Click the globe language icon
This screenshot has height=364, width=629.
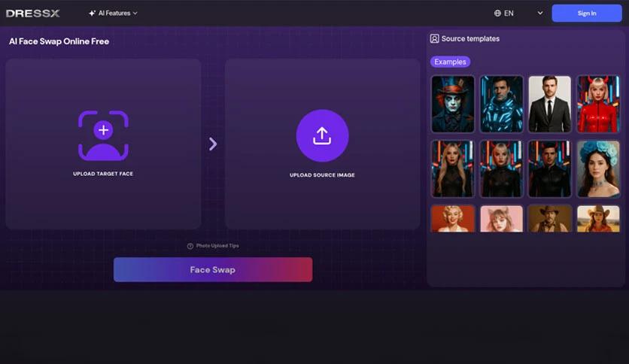click(x=497, y=14)
